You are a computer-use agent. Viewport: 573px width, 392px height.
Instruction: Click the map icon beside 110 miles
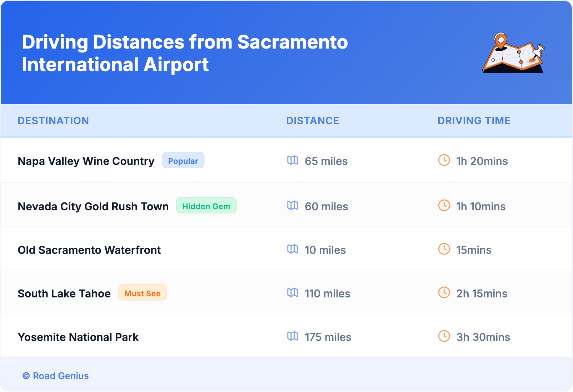click(293, 293)
